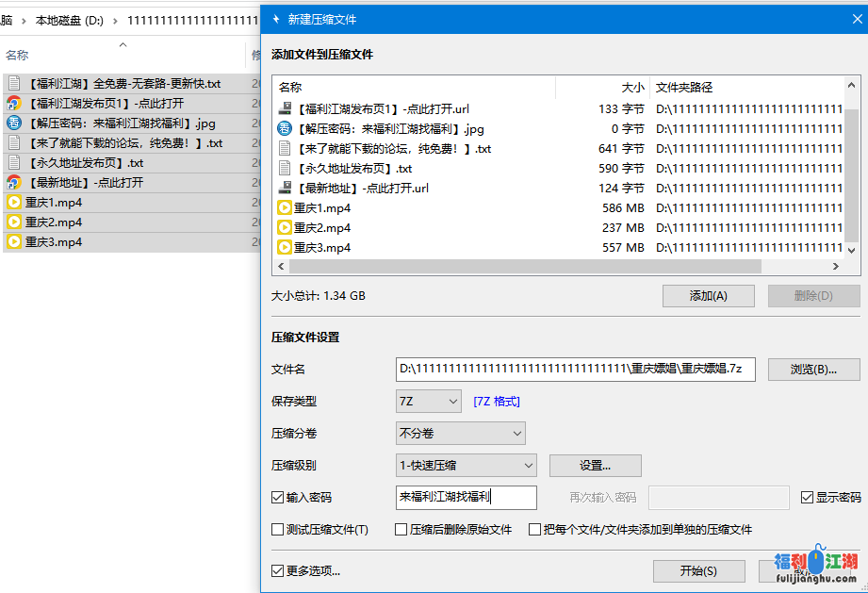
Task: Click the 重庆3.mp4 video icon in the archive dialog list
Action: click(x=285, y=248)
